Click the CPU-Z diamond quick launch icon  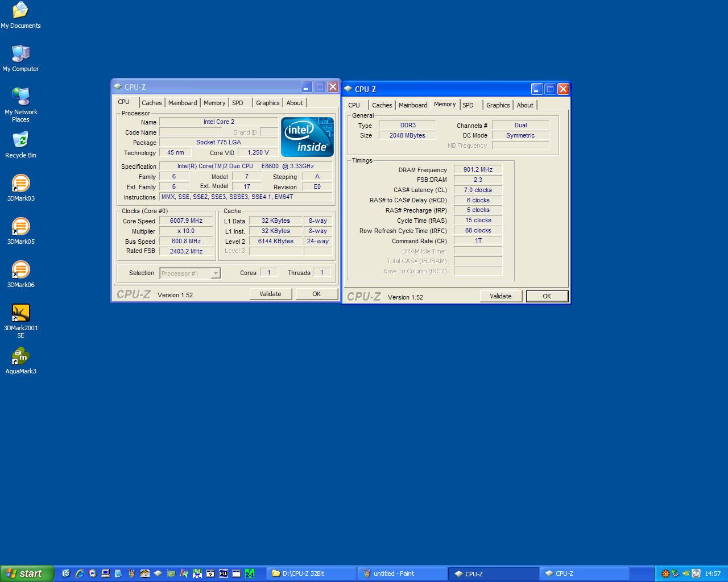(x=158, y=573)
